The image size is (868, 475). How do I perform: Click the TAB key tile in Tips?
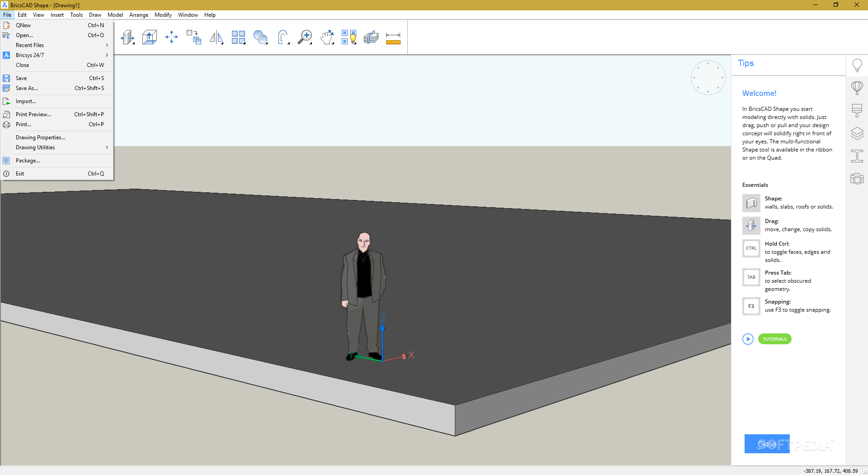(751, 277)
